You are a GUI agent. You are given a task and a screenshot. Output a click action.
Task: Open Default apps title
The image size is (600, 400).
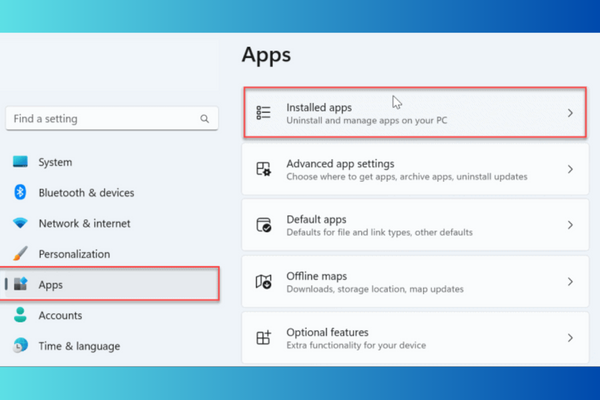tap(316, 220)
